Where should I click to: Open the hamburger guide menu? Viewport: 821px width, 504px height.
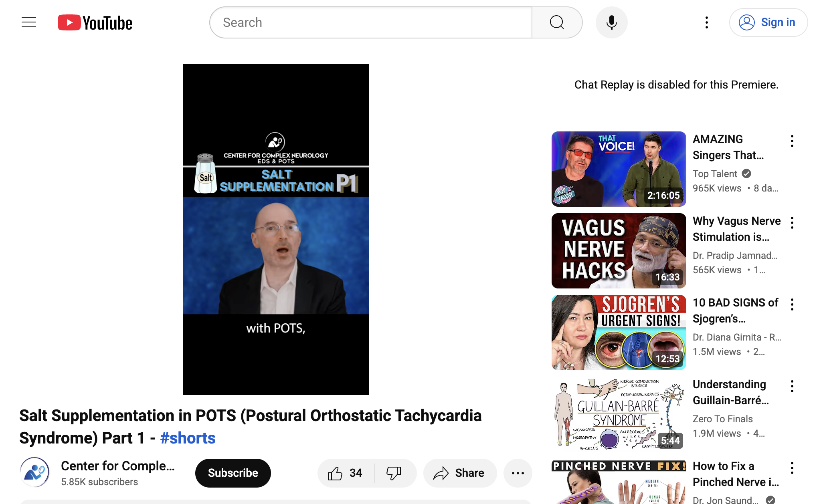tap(29, 22)
